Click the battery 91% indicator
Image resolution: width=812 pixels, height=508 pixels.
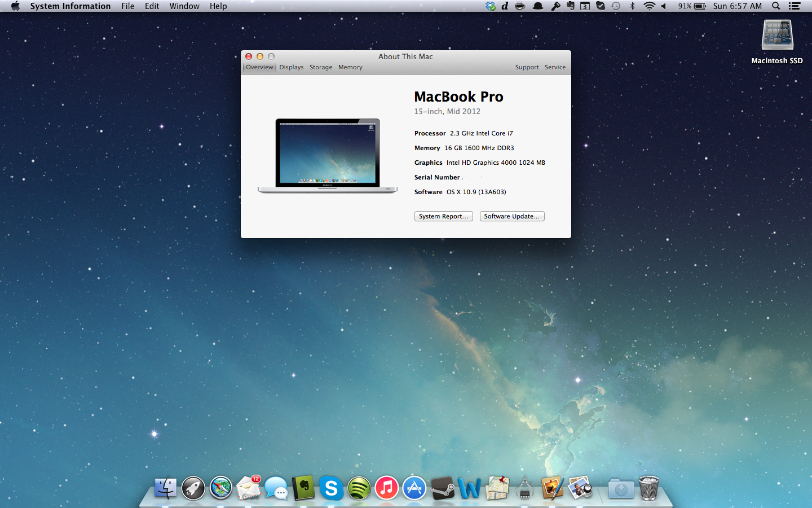coord(692,6)
